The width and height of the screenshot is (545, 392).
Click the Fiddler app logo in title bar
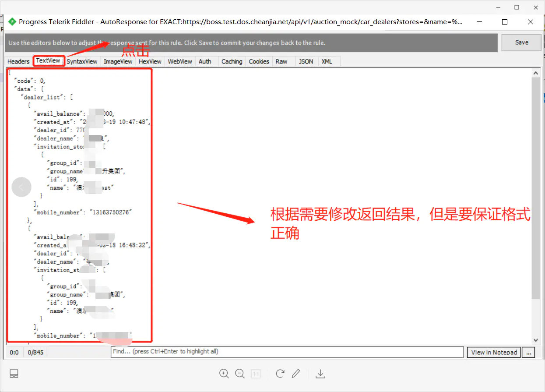[x=12, y=21]
